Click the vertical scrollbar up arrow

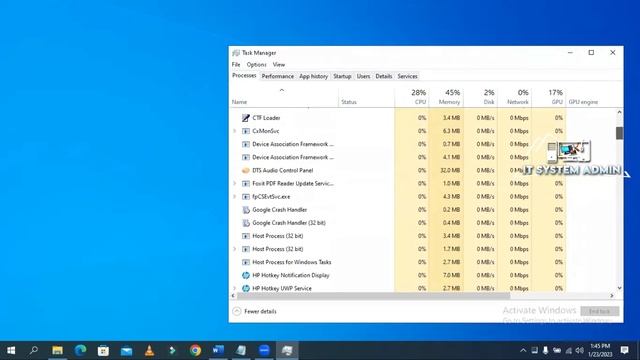pos(619,112)
